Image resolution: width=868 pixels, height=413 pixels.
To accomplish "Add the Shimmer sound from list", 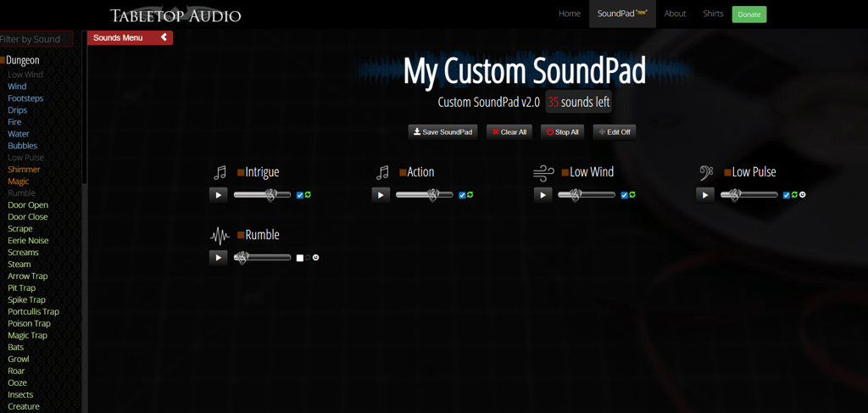I will pos(24,170).
